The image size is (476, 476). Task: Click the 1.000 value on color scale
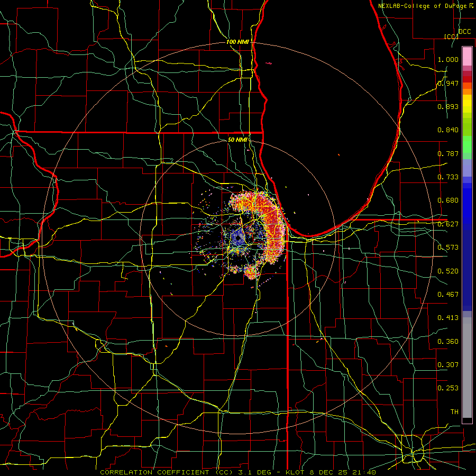pos(448,59)
